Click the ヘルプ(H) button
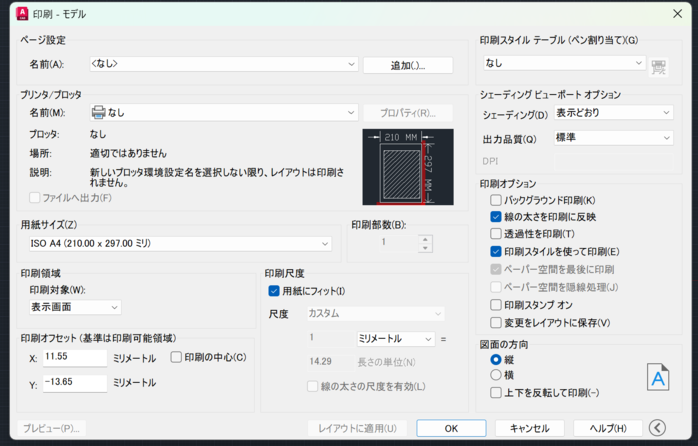This screenshot has width=698, height=446. [608, 428]
